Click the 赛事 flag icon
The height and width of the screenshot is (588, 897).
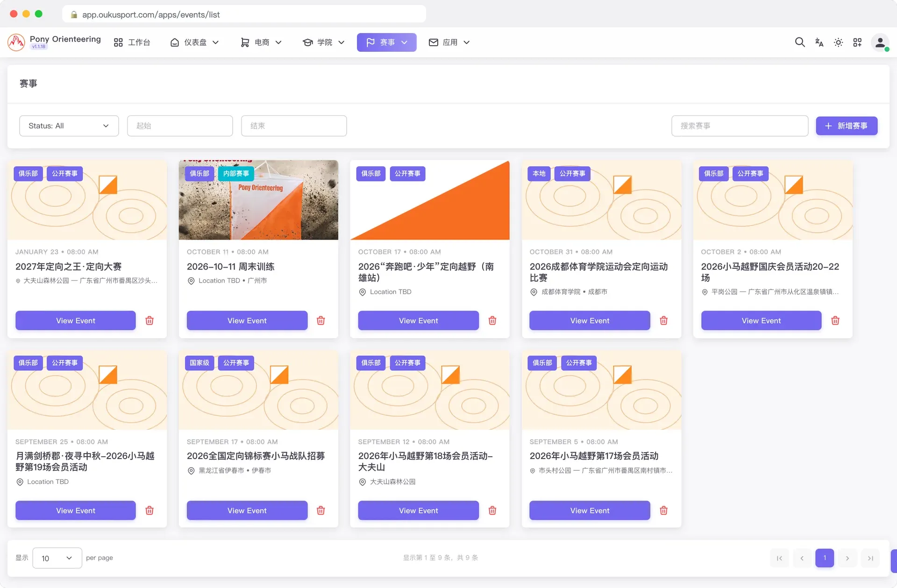(370, 43)
